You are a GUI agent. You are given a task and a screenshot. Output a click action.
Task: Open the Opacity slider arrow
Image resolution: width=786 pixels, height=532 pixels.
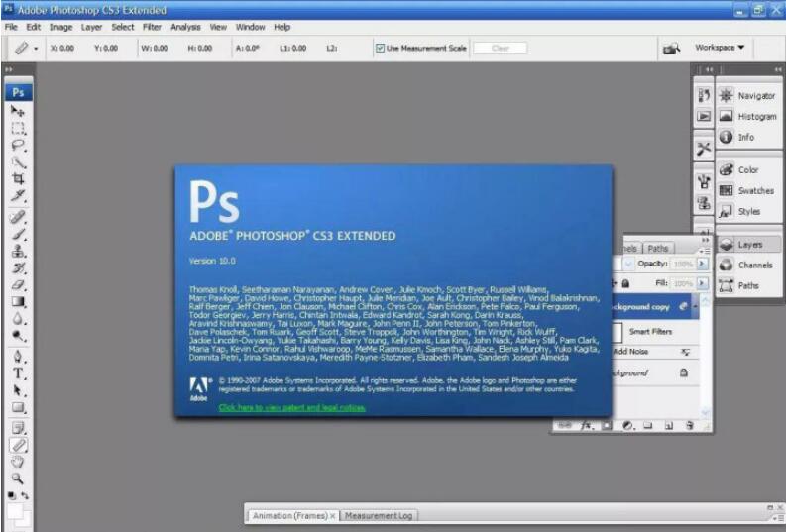click(703, 264)
